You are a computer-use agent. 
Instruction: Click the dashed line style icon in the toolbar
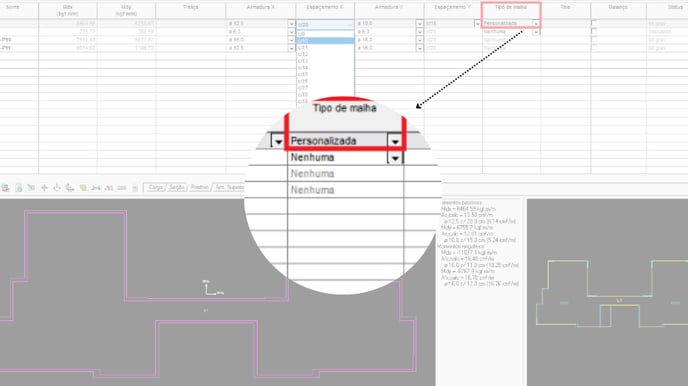tap(122, 188)
